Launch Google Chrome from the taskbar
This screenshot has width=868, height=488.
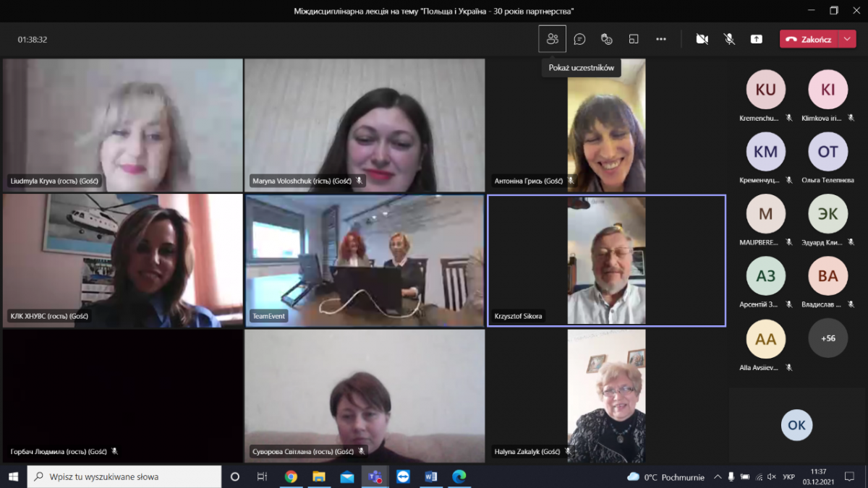(291, 476)
